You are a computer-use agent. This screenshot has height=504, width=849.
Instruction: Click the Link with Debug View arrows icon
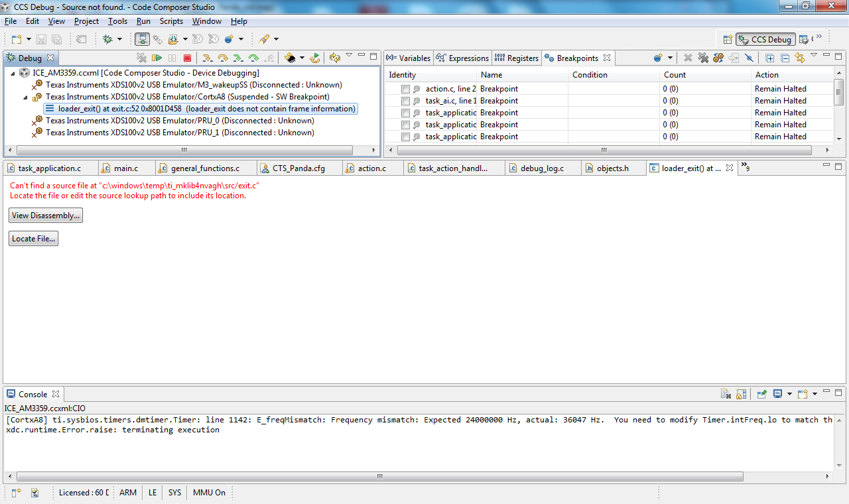pyautogui.click(x=799, y=58)
